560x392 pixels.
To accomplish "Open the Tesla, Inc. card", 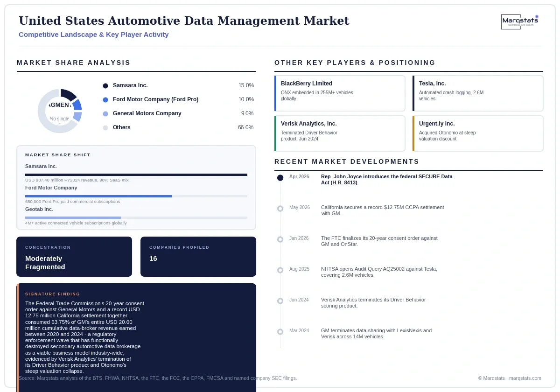I will coord(478,93).
